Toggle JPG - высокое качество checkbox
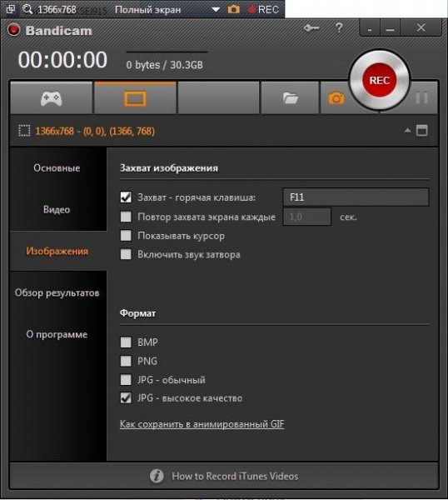Image resolution: width=448 pixels, height=500 pixels. (x=126, y=398)
